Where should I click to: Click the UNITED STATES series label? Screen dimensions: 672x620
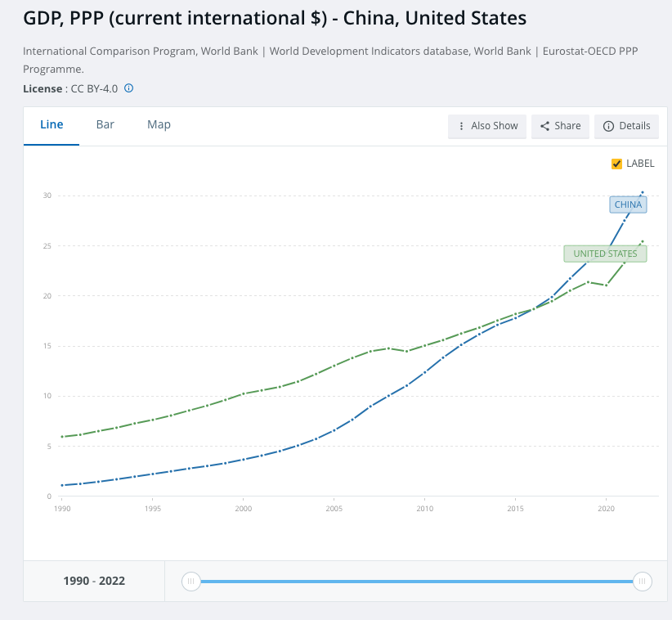(x=605, y=254)
